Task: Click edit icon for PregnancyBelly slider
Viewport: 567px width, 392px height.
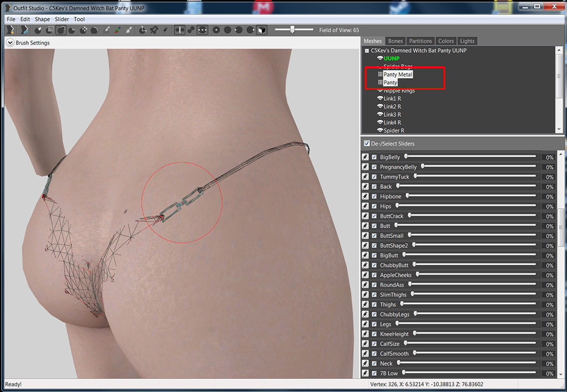Action: pyautogui.click(x=365, y=167)
